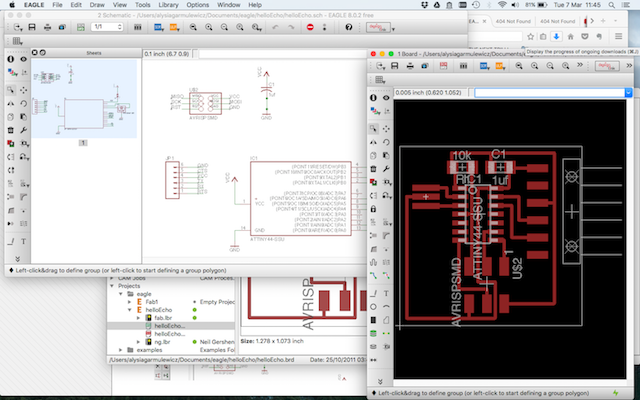Image resolution: width=640 pixels, height=400 pixels.
Task: Expand Fab1 project in tree
Action: [130, 302]
